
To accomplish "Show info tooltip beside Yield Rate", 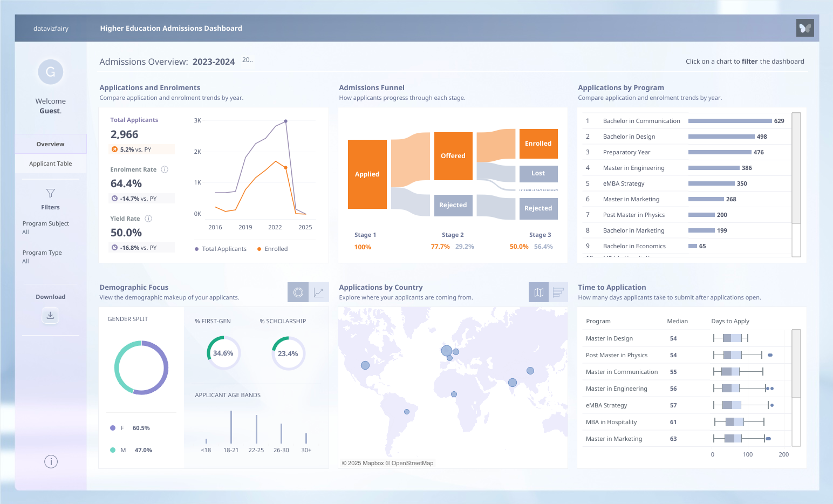I will (148, 219).
